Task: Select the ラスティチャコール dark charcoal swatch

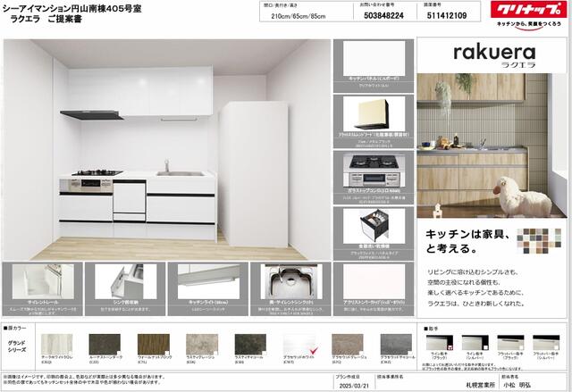Action: click(x=250, y=345)
